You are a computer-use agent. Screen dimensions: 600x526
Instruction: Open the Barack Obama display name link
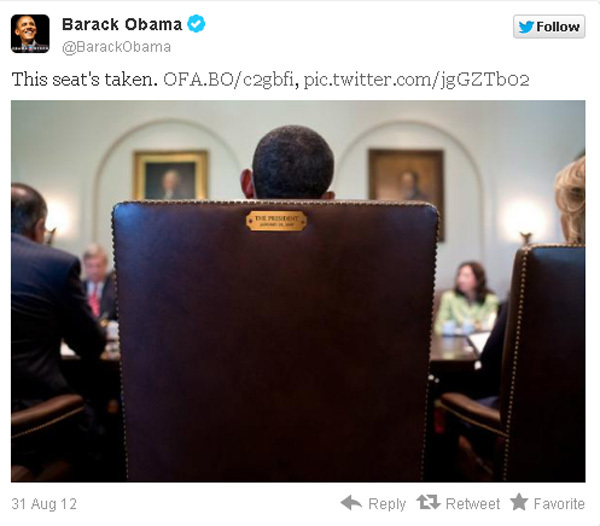click(x=122, y=24)
